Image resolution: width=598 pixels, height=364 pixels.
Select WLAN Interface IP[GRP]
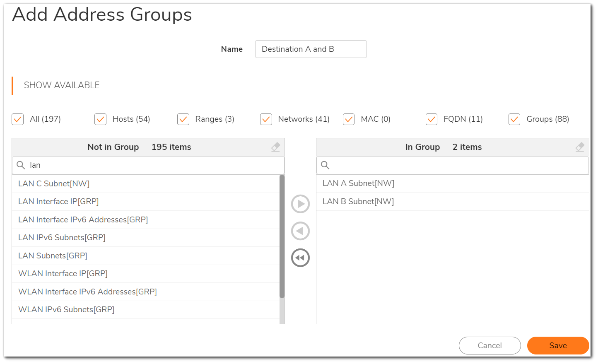(146, 274)
